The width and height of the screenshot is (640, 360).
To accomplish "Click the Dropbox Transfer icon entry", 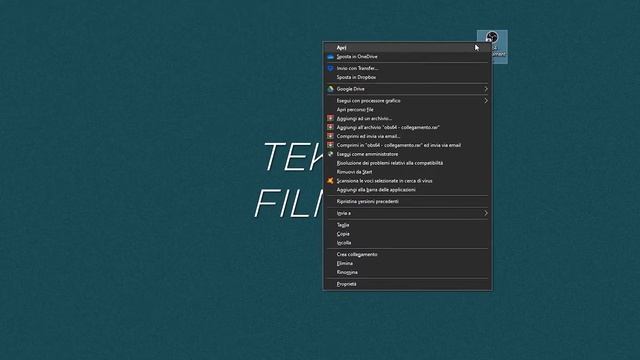I will click(x=330, y=68).
